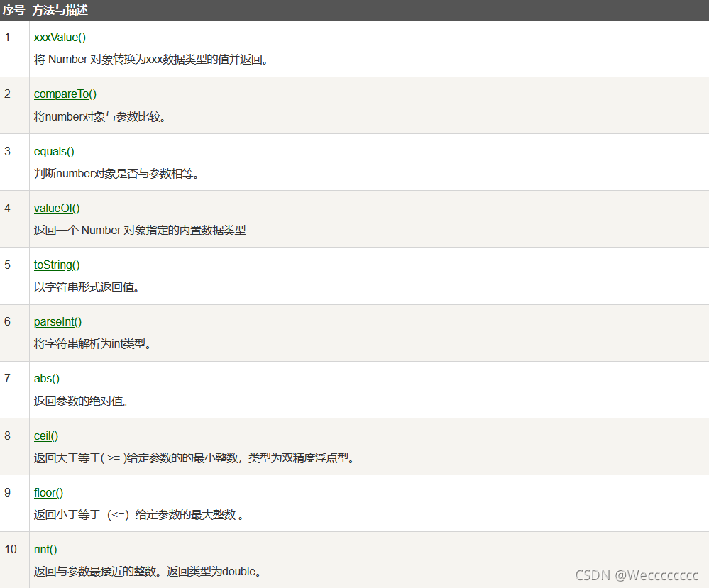Click the valueOf description '返回一个 Number 对象指定的内置数据类型'
Viewport: 709px width, 588px height.
(140, 231)
